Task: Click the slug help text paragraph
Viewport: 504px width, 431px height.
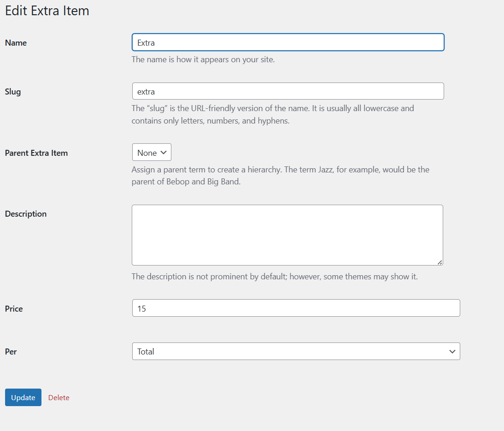Action: click(x=273, y=114)
